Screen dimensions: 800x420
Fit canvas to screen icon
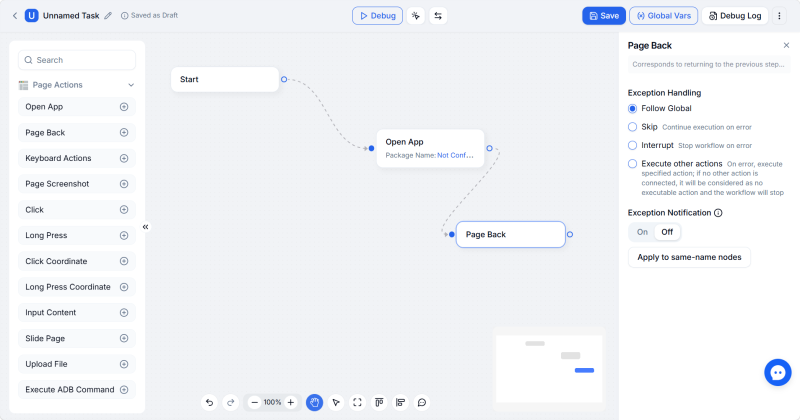click(357, 403)
